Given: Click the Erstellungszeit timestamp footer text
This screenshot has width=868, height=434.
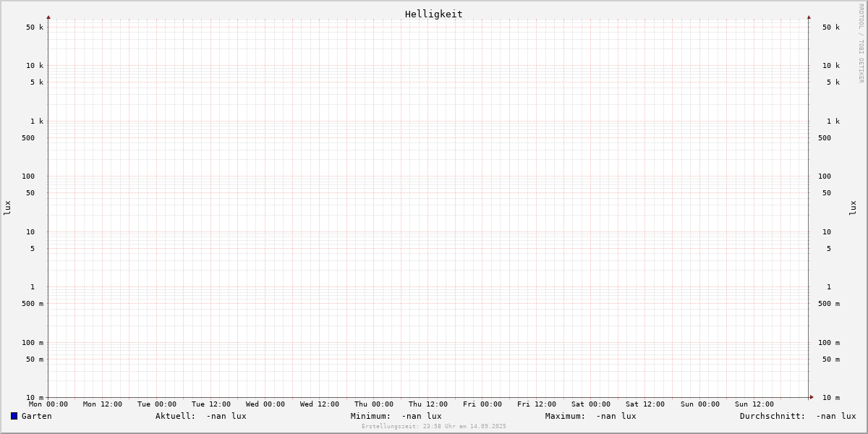Looking at the screenshot, I should [434, 426].
